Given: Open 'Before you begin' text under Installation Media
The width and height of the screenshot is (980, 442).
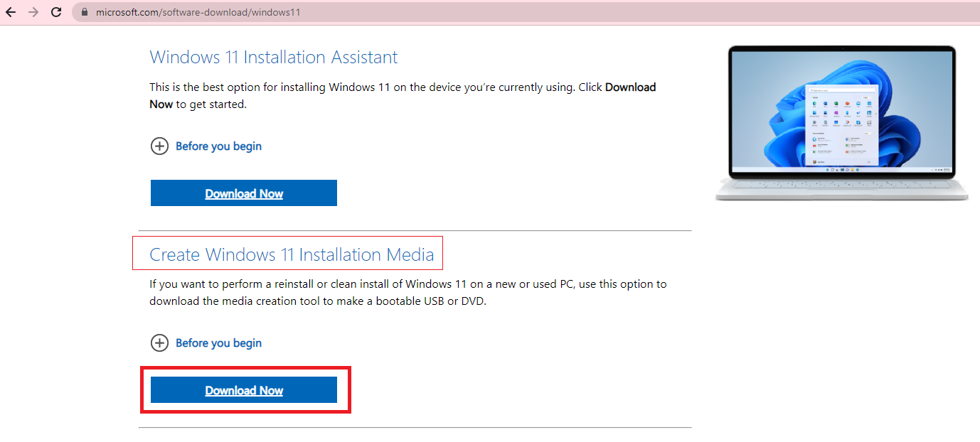Looking at the screenshot, I should pyautogui.click(x=218, y=343).
